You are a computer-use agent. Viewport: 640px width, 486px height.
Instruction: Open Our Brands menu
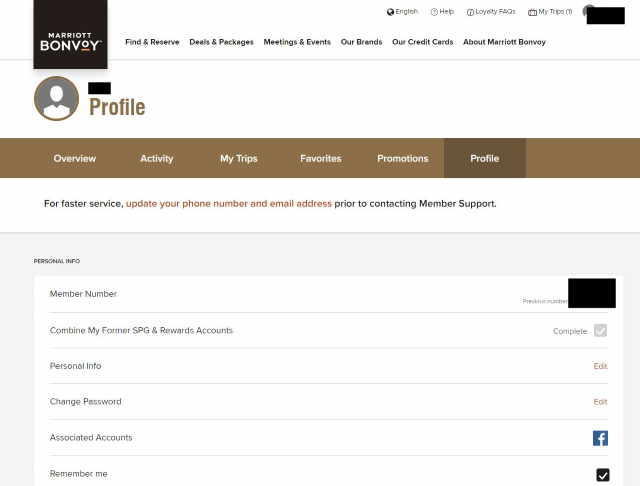pyautogui.click(x=361, y=42)
